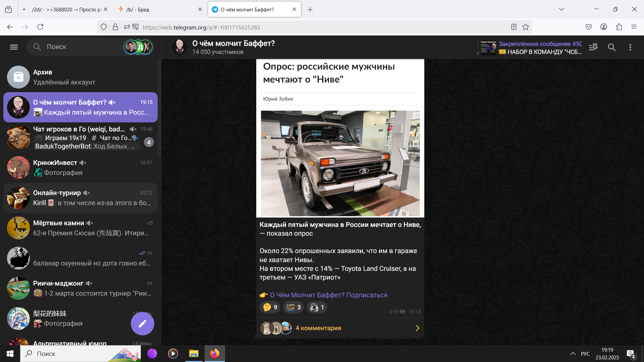Click tracking protection shield icon
The height and width of the screenshot is (362, 644).
pos(104,27)
